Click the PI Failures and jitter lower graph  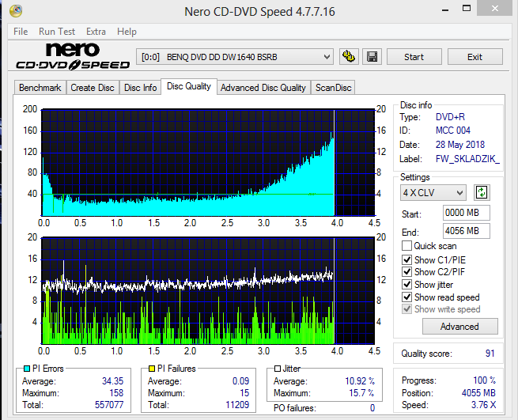click(x=208, y=291)
